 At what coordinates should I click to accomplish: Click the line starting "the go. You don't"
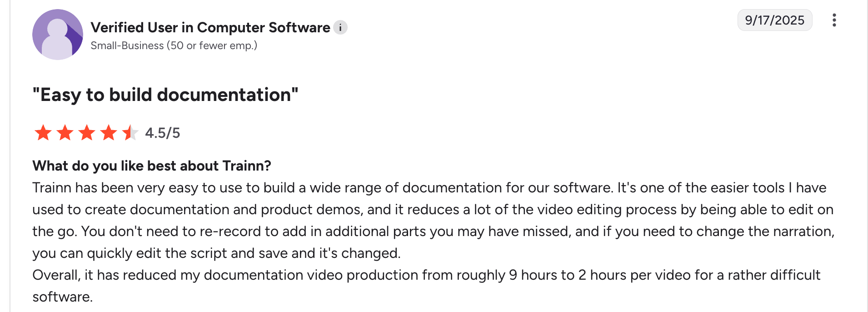pyautogui.click(x=433, y=231)
